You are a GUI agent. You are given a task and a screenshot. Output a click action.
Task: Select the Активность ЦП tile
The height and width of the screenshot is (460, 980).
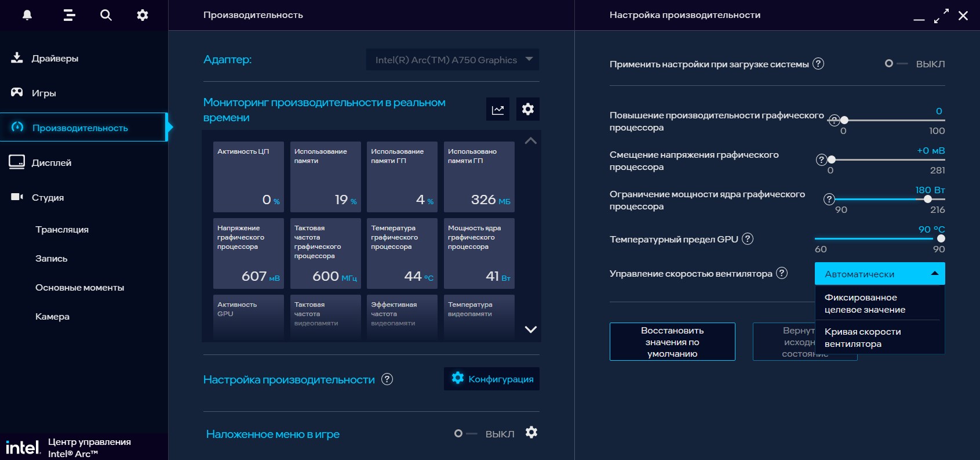(249, 177)
